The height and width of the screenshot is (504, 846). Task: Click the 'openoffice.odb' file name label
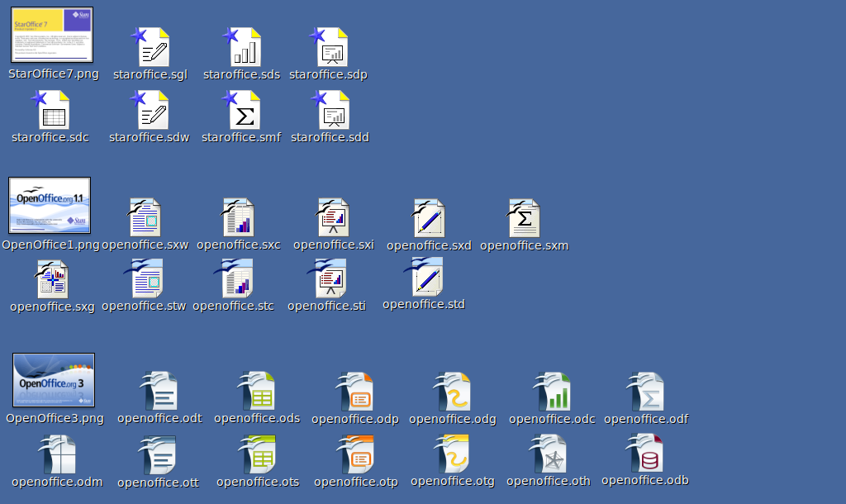(645, 480)
